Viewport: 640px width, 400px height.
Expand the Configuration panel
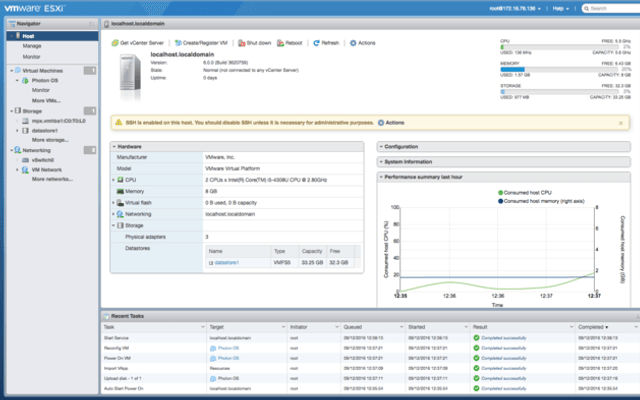(x=381, y=147)
